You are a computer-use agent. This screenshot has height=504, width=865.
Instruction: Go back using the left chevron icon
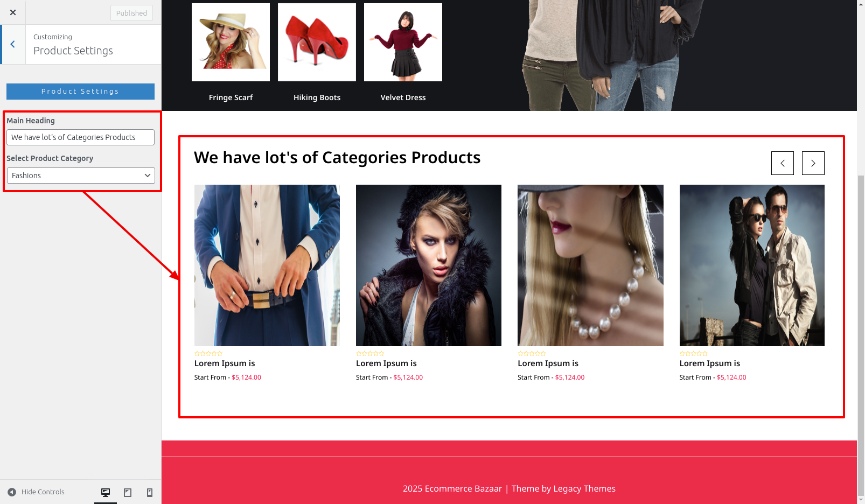pos(13,44)
